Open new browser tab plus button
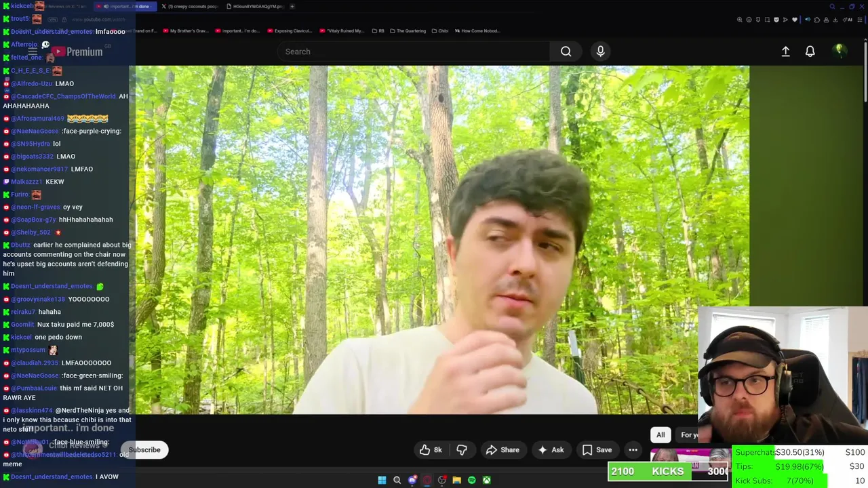 [x=292, y=6]
